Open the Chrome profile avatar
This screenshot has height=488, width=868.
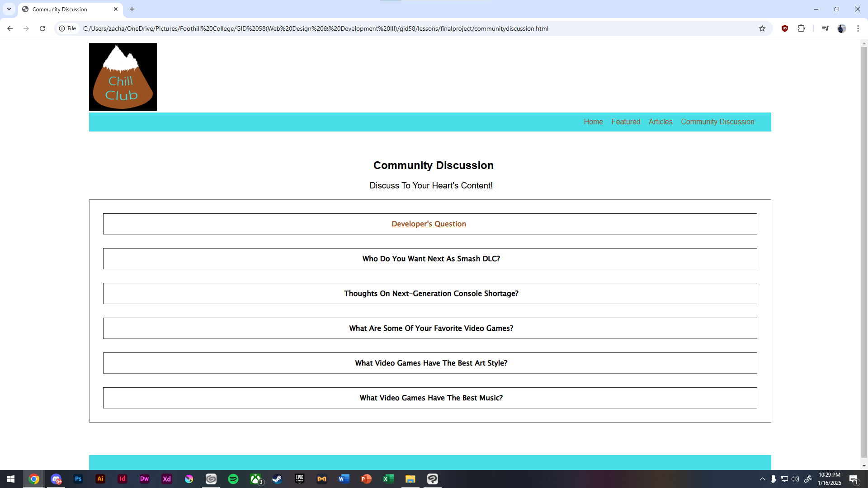point(842,28)
